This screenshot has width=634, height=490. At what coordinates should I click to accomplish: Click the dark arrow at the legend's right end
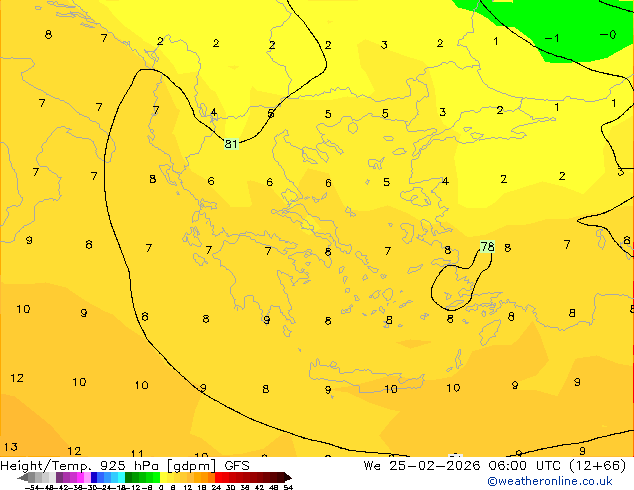tap(288, 477)
